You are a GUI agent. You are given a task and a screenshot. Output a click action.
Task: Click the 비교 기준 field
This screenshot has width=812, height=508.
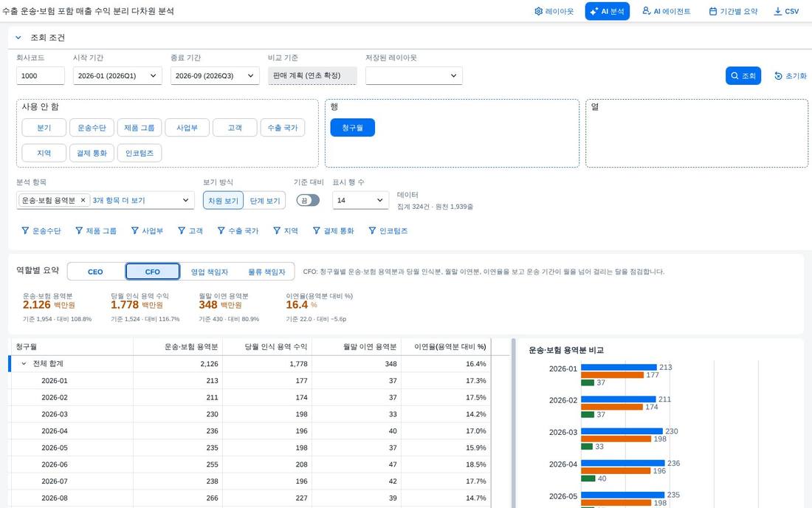312,75
